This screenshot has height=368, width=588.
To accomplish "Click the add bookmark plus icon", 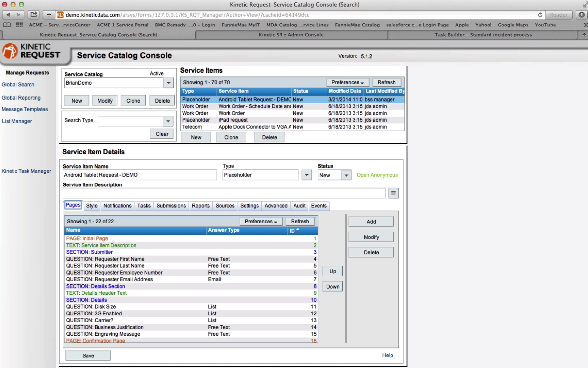I will (x=49, y=15).
